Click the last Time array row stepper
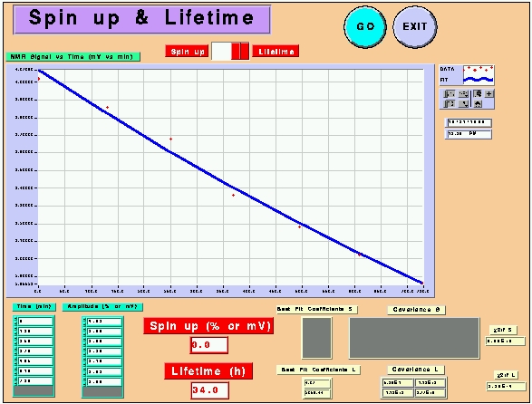The image size is (532, 404). (x=15, y=381)
